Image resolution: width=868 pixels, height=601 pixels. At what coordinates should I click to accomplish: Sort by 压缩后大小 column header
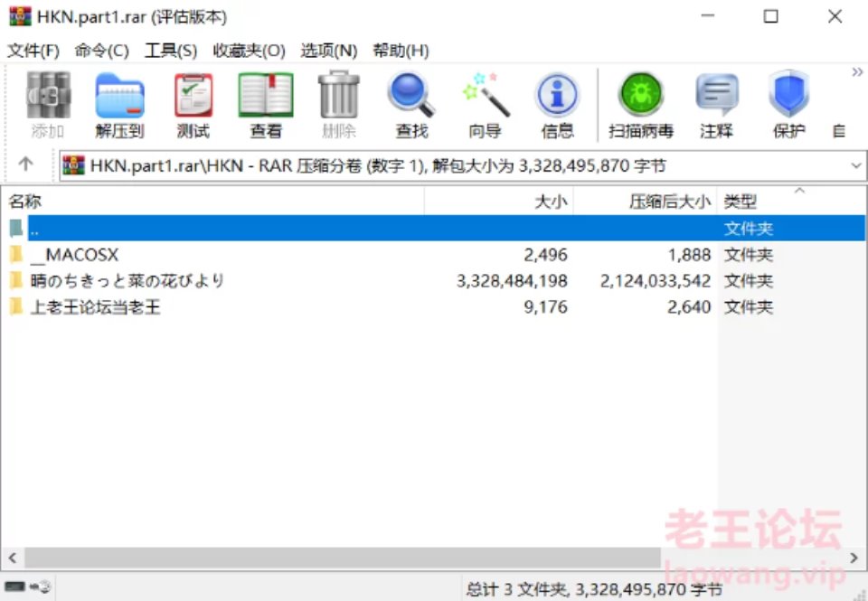(x=645, y=202)
